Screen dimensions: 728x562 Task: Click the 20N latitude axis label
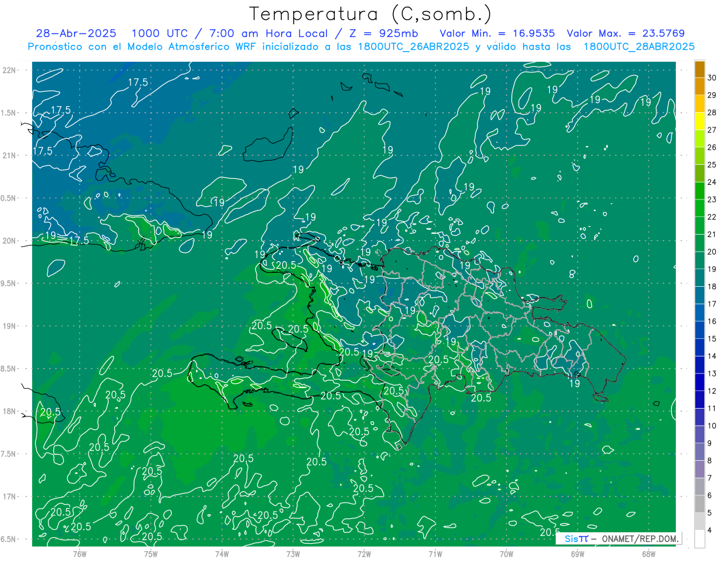(x=10, y=241)
